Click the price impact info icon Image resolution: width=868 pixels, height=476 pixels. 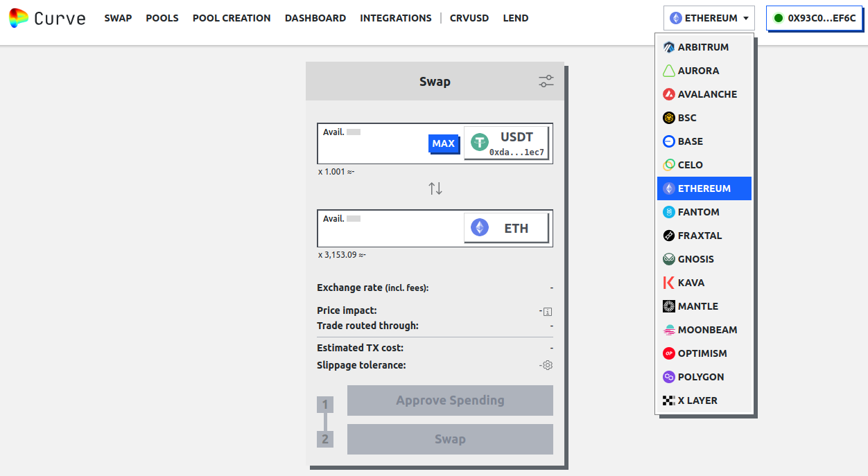point(548,312)
